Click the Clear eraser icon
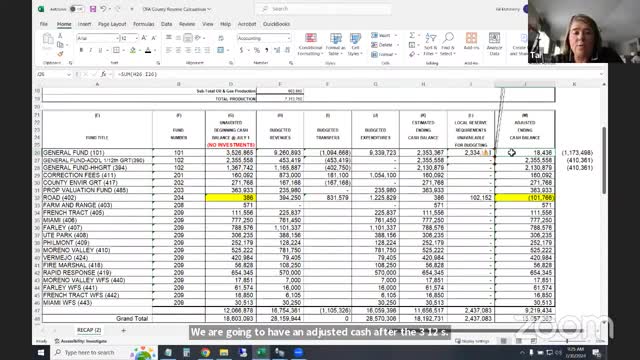The height and width of the screenshot is (360, 640). click(x=412, y=54)
